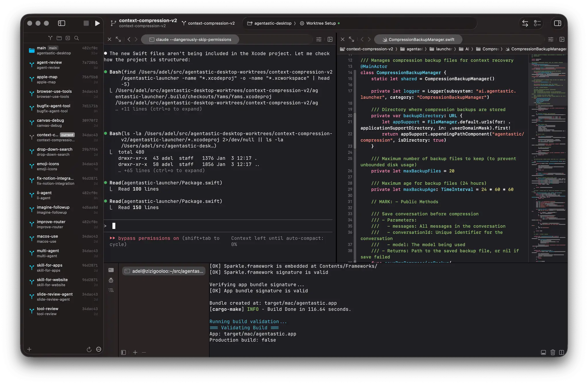Image resolution: width=588 pixels, height=384 pixels.
Task: Click the launcher folder breadcrumb
Action: (441, 49)
